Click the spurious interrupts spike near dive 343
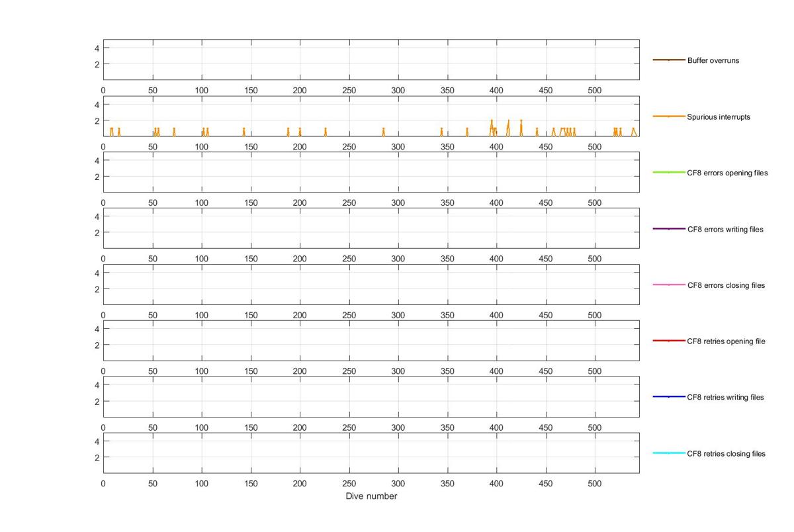The height and width of the screenshot is (532, 794). point(441,132)
